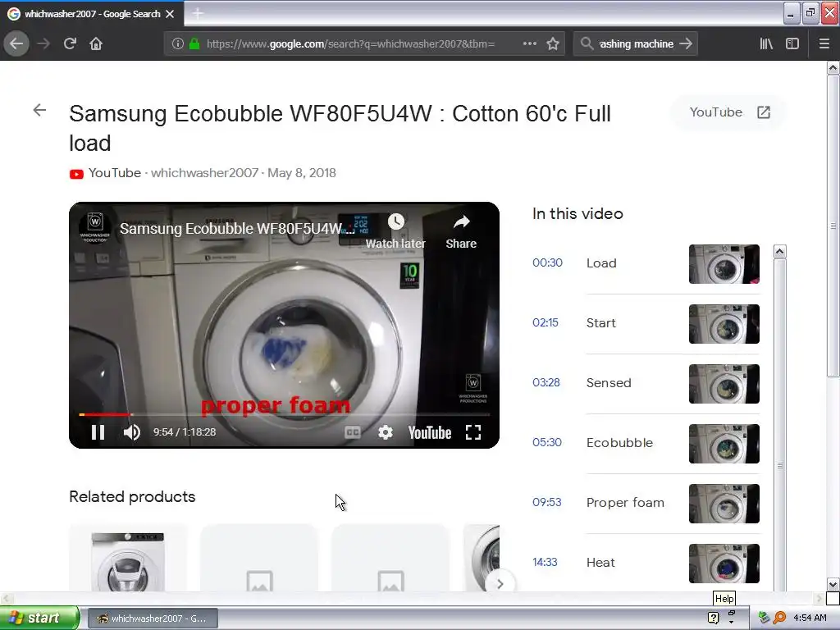Screen dimensions: 840x630
Task: Select whichwasher2007 taskbar window button
Action: pyautogui.click(x=153, y=619)
